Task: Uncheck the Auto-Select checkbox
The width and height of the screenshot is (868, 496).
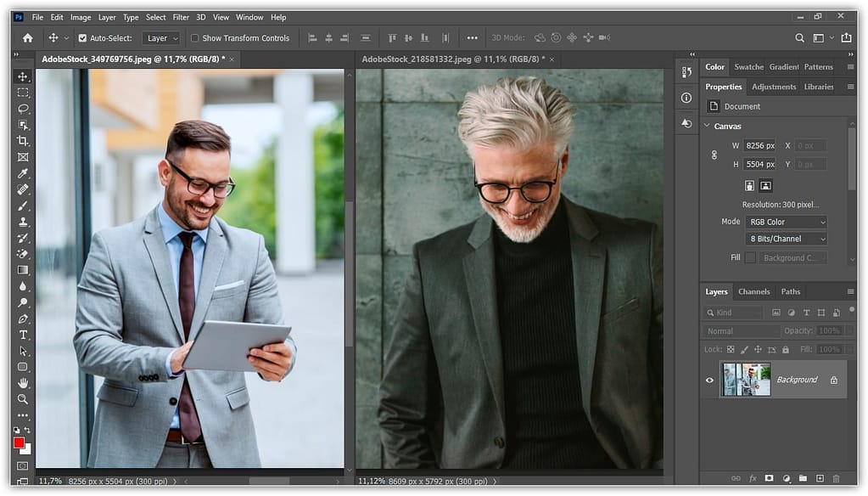Action: (82, 38)
